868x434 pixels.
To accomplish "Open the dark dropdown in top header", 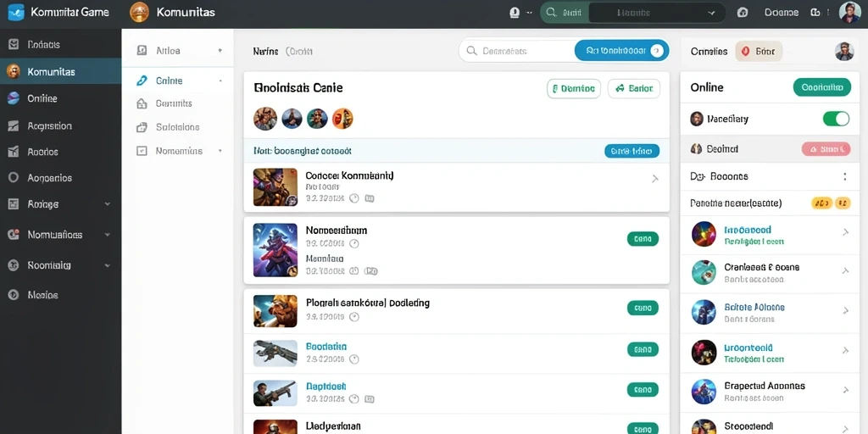I will click(x=656, y=12).
